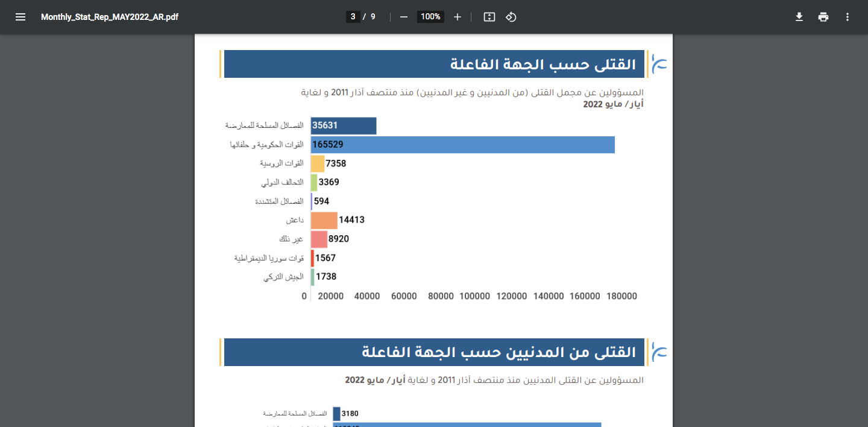Click the axis tick 180000

click(621, 296)
